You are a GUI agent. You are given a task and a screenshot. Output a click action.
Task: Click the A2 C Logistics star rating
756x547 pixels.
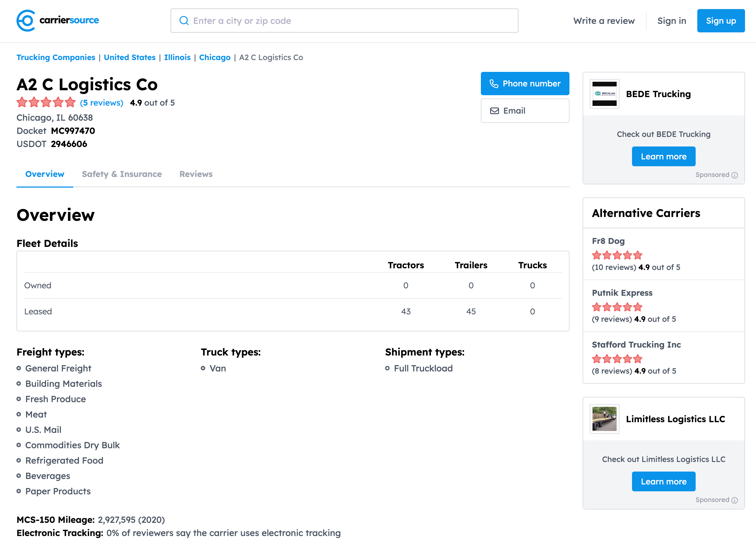point(46,102)
